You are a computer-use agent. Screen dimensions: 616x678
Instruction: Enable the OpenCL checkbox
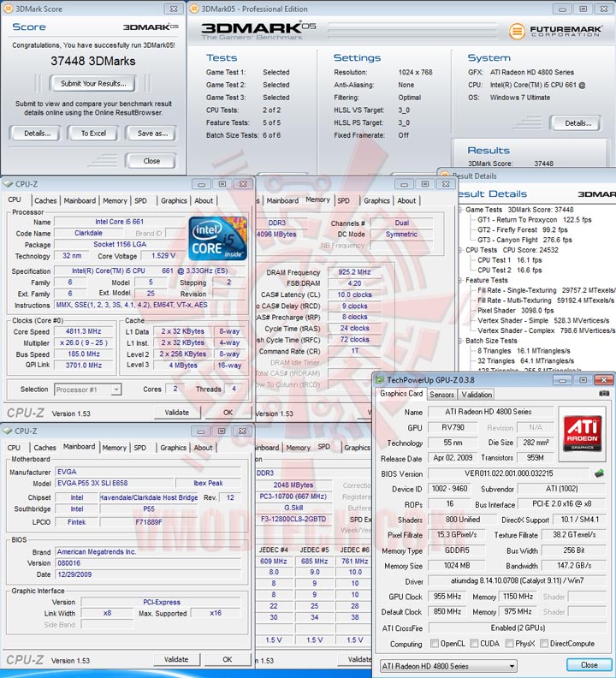435,644
